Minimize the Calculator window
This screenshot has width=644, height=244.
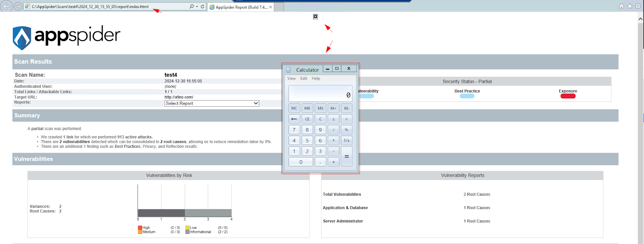pos(328,68)
